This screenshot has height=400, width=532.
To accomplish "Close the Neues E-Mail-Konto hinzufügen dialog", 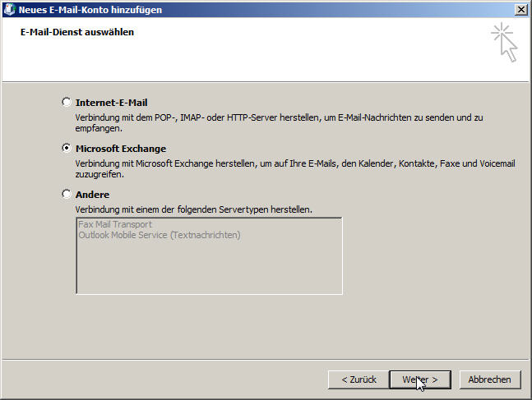I will (520, 10).
